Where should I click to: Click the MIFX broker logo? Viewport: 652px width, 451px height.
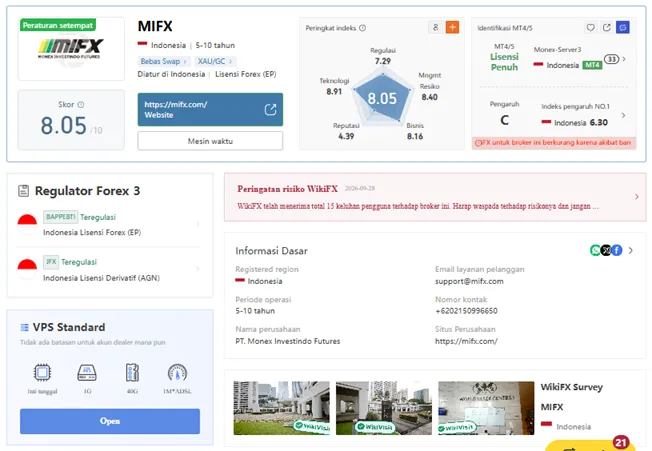pyautogui.click(x=71, y=49)
